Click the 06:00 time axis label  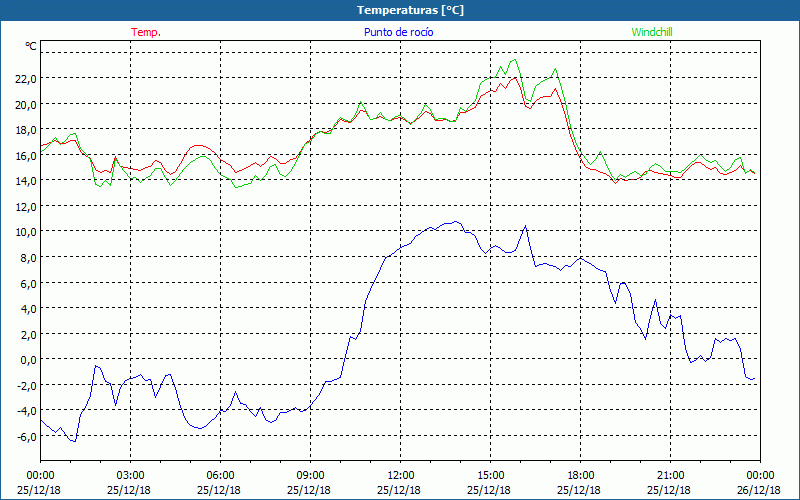coord(221,475)
